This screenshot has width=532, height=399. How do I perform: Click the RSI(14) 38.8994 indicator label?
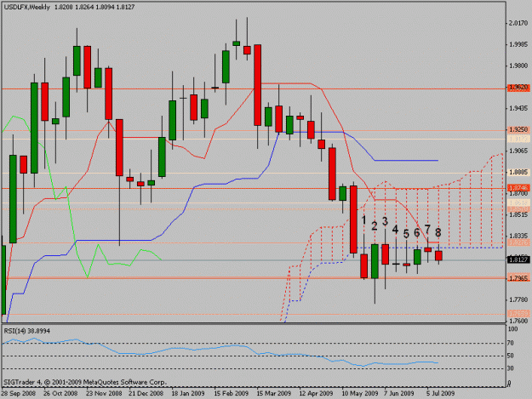pyautogui.click(x=26, y=331)
